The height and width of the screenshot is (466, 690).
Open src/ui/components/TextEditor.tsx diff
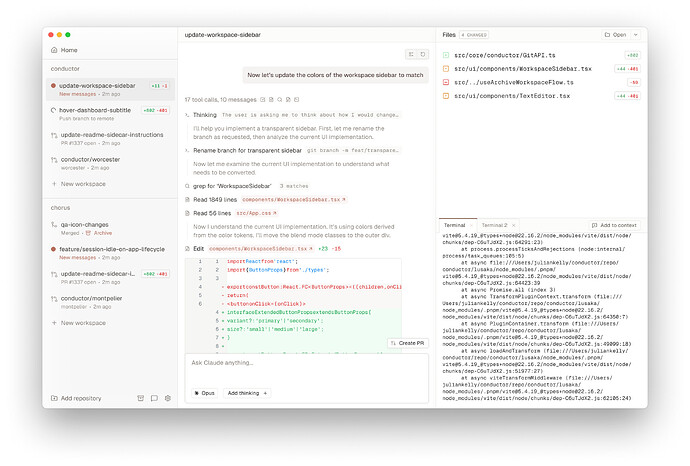pyautogui.click(x=512, y=96)
